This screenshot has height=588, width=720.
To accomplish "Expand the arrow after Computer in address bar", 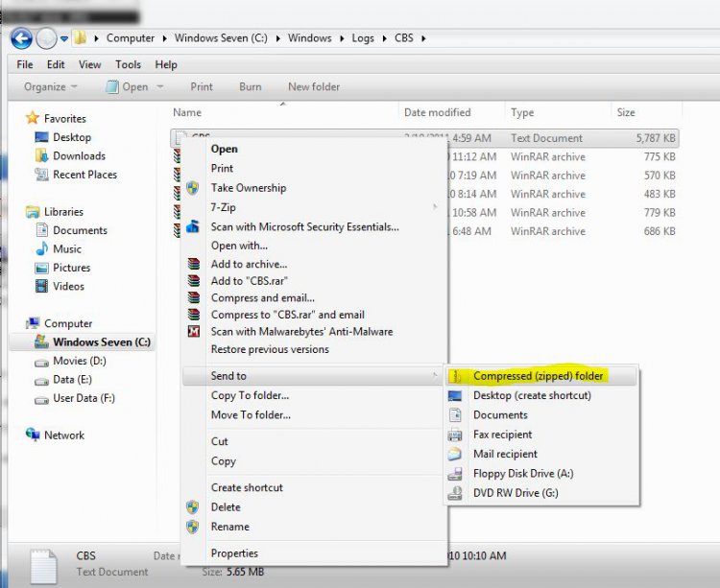I will pos(164,38).
